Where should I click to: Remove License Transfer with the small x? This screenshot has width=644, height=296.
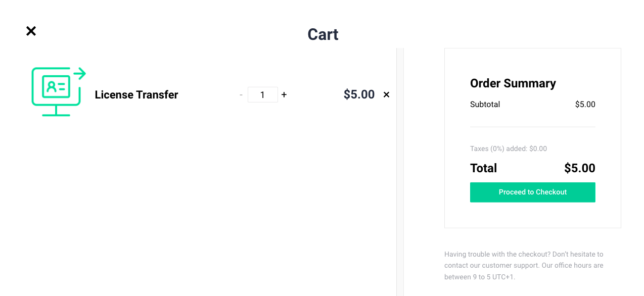[386, 94]
